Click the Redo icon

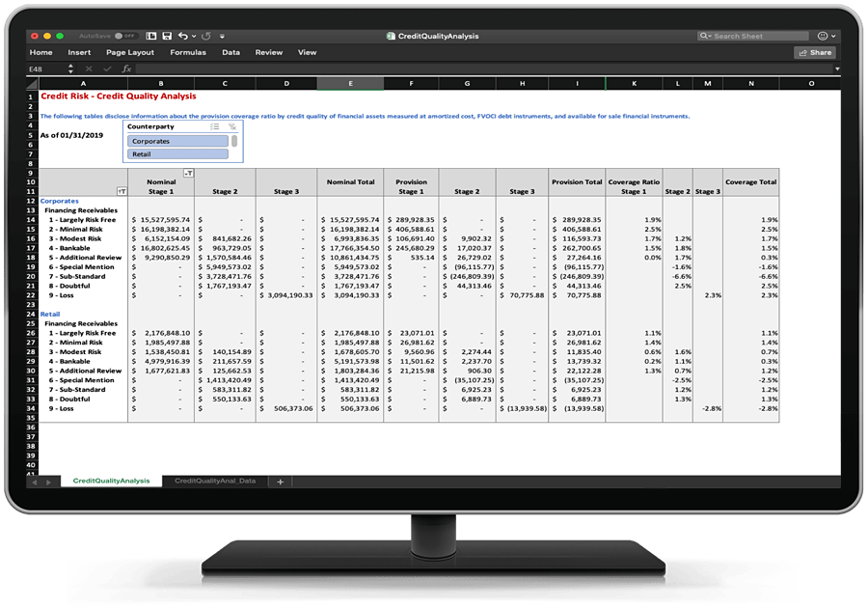pyautogui.click(x=206, y=36)
